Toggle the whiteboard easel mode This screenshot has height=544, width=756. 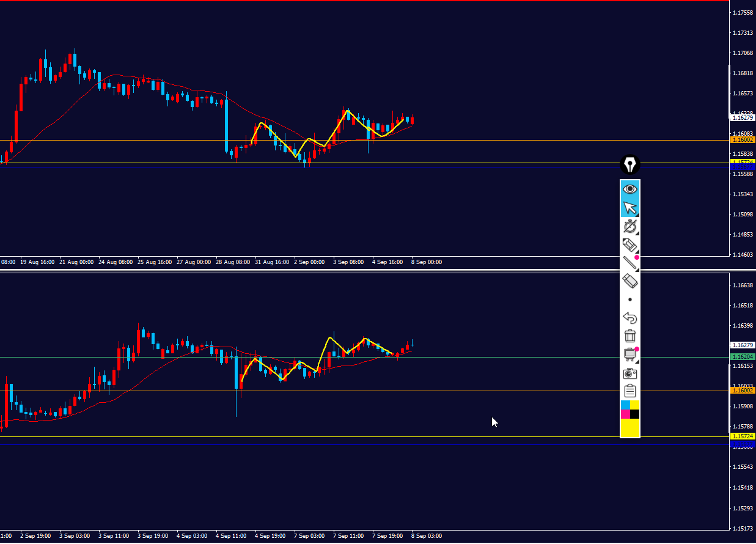[x=630, y=354]
